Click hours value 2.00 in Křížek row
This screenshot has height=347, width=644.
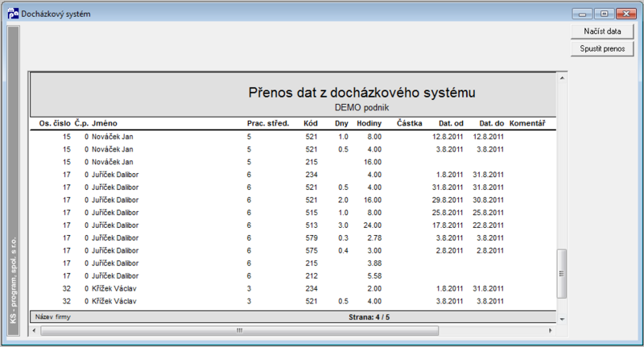tap(374, 289)
